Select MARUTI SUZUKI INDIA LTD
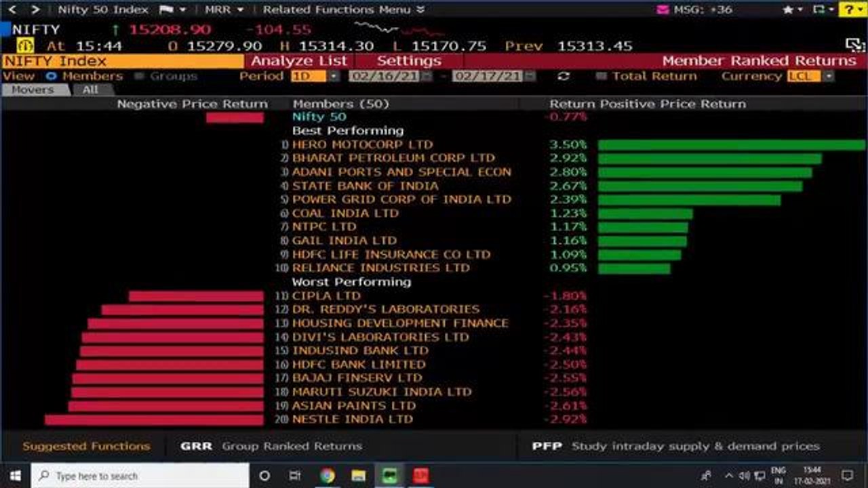This screenshot has width=868, height=488. (382, 392)
